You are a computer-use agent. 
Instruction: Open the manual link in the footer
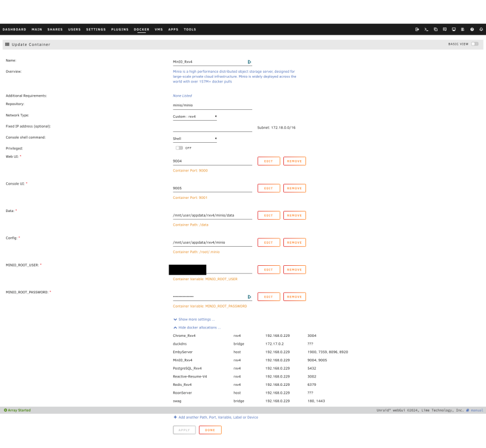[476, 410]
